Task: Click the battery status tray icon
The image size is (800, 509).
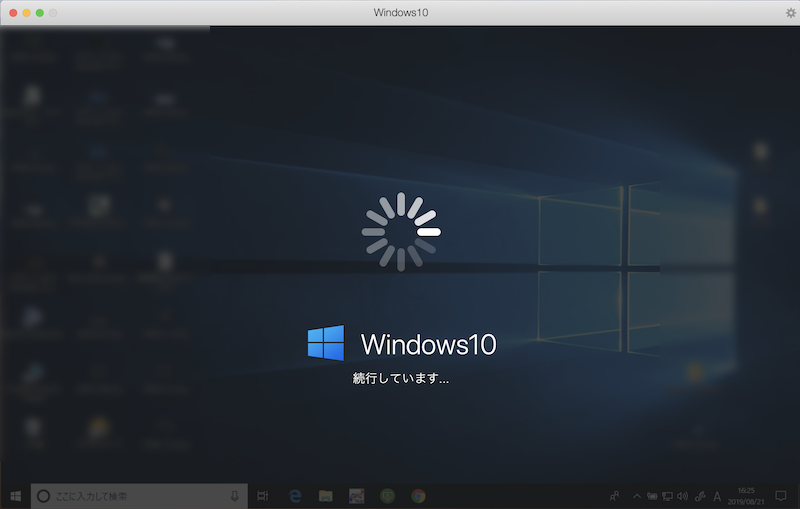Action: pos(652,496)
